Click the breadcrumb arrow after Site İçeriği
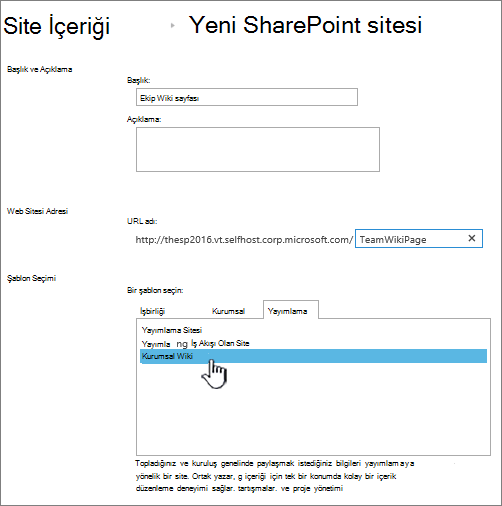Image resolution: width=502 pixels, height=506 pixels. 172,25
